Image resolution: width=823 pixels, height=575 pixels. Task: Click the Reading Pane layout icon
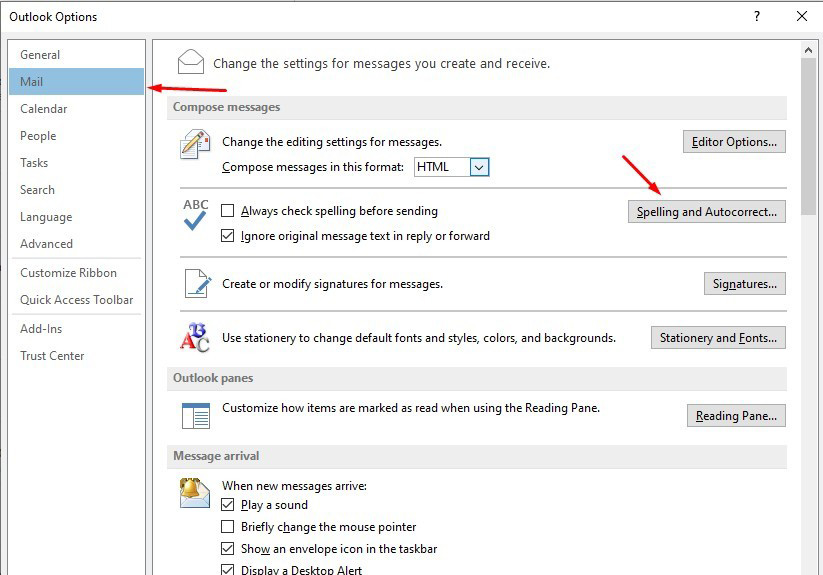(195, 415)
